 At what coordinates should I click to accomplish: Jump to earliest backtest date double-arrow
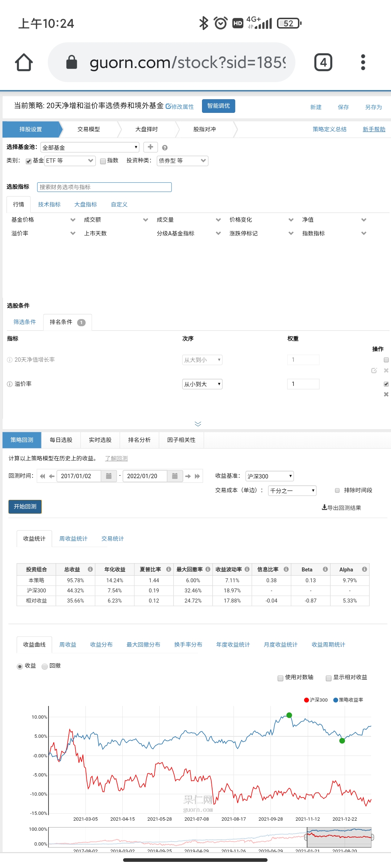[42, 476]
